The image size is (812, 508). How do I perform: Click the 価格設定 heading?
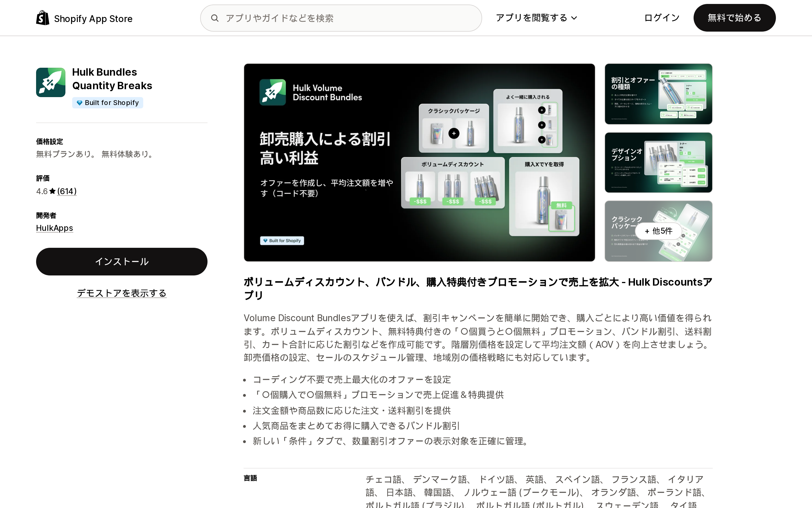[50, 141]
